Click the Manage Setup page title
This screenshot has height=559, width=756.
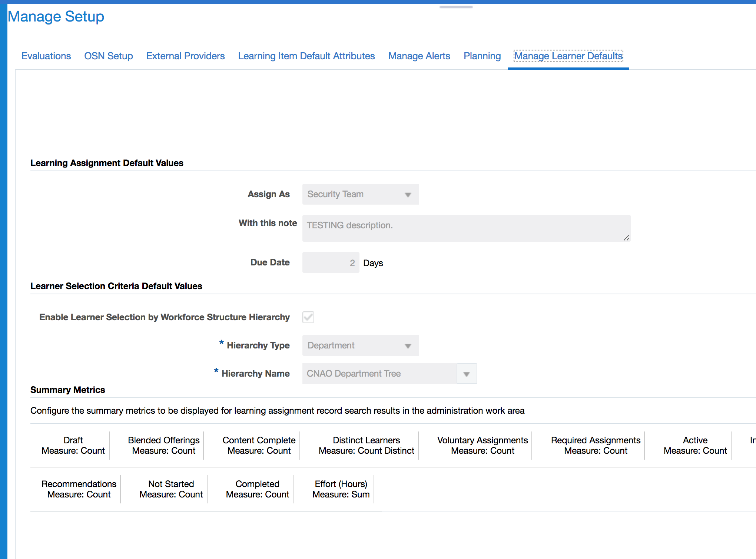click(56, 17)
